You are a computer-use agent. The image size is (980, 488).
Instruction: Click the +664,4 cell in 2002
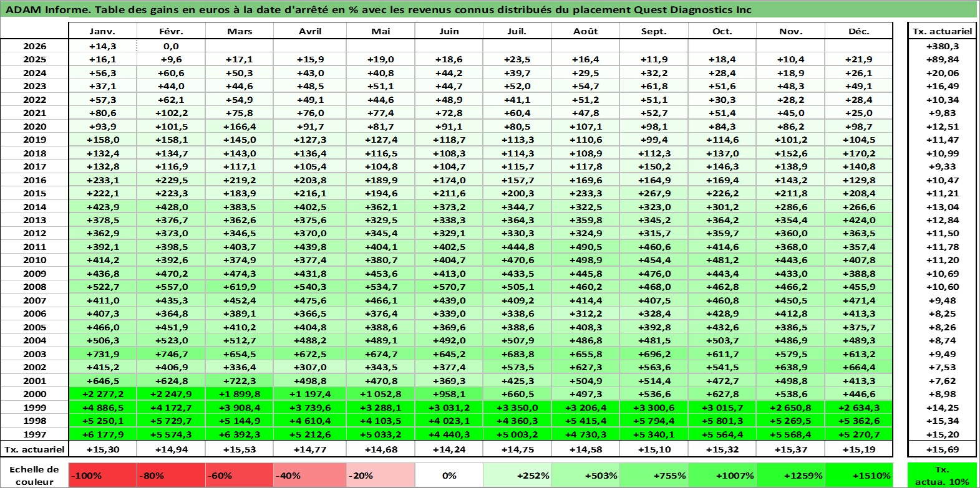(859, 367)
